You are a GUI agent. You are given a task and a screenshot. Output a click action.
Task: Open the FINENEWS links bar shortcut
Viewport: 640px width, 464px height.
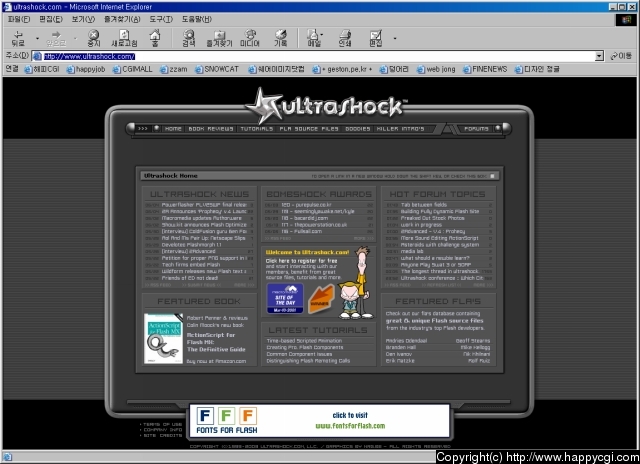point(485,69)
